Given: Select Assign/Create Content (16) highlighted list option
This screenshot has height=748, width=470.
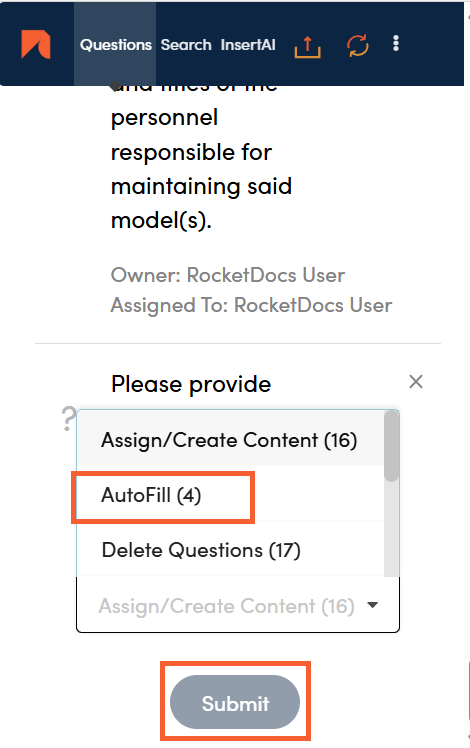Looking at the screenshot, I should click(230, 439).
